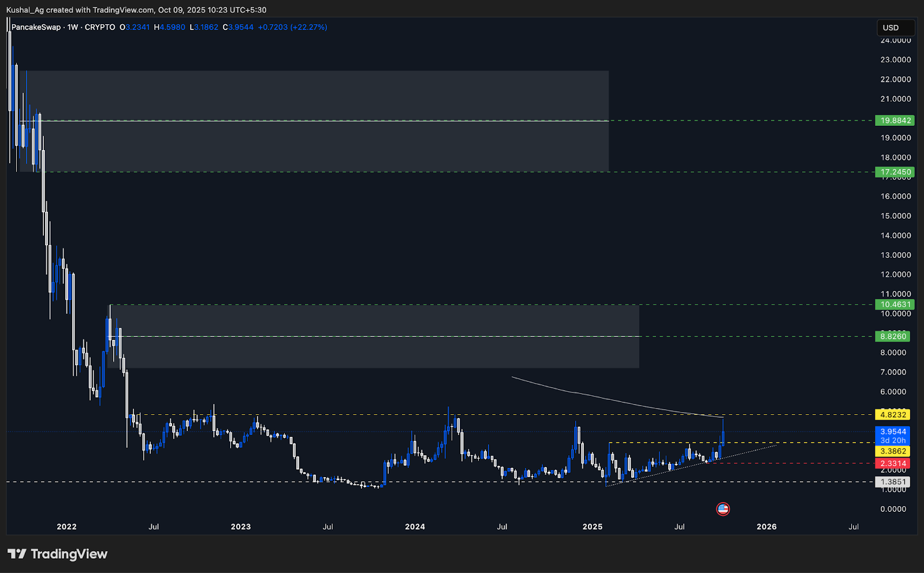Click the 22.0000 price axis tick
Screen dimensions: 924x573
point(896,80)
